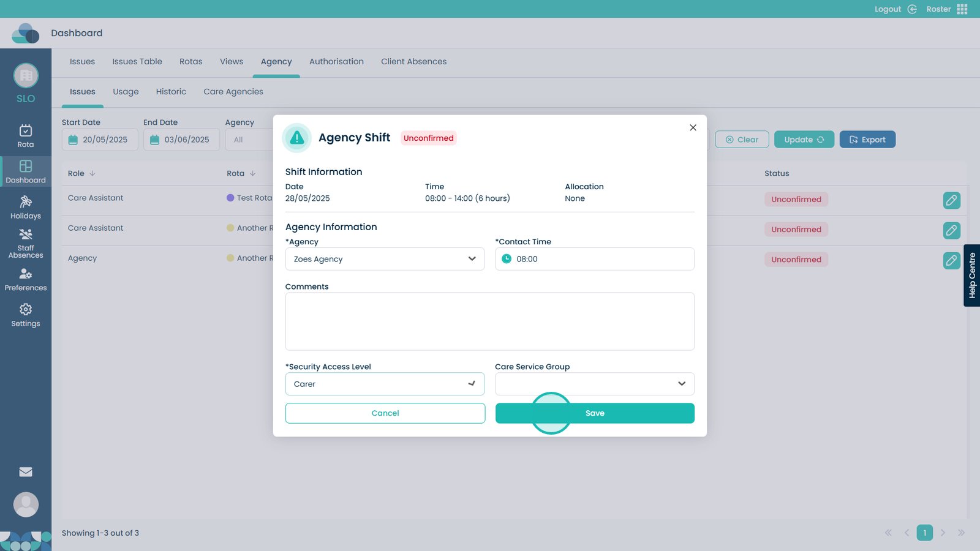Switch to the Authorisation tab
This screenshot has width=980, height=551.
336,62
